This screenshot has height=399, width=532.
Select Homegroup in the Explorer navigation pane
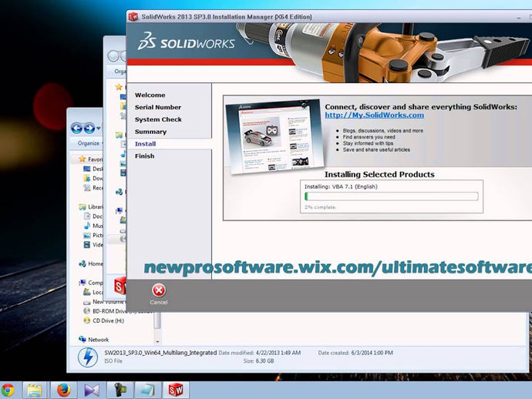91,263
